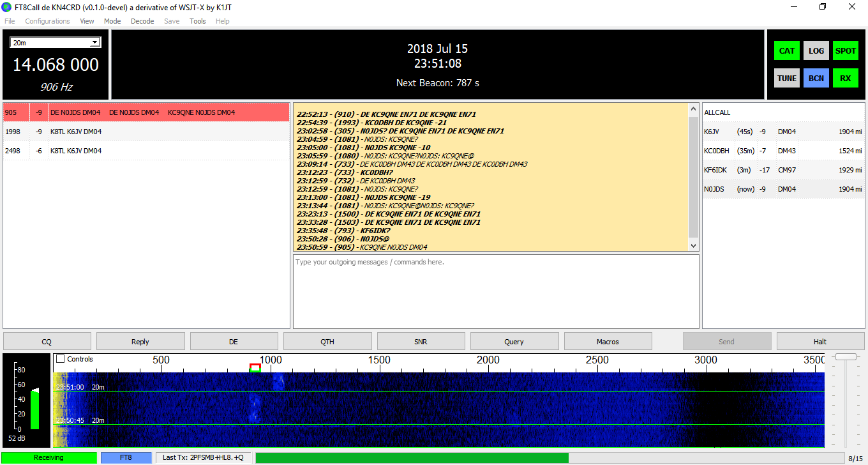Select the 2498 Hz K8TL K6JV row
Screen dimensions: 868x465
pyautogui.click(x=146, y=151)
